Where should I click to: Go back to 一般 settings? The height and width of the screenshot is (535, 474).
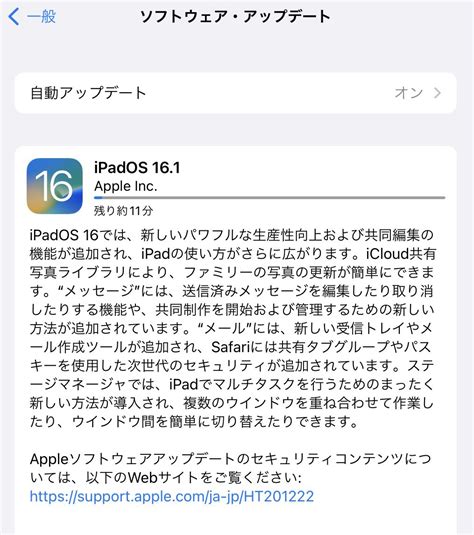click(32, 17)
